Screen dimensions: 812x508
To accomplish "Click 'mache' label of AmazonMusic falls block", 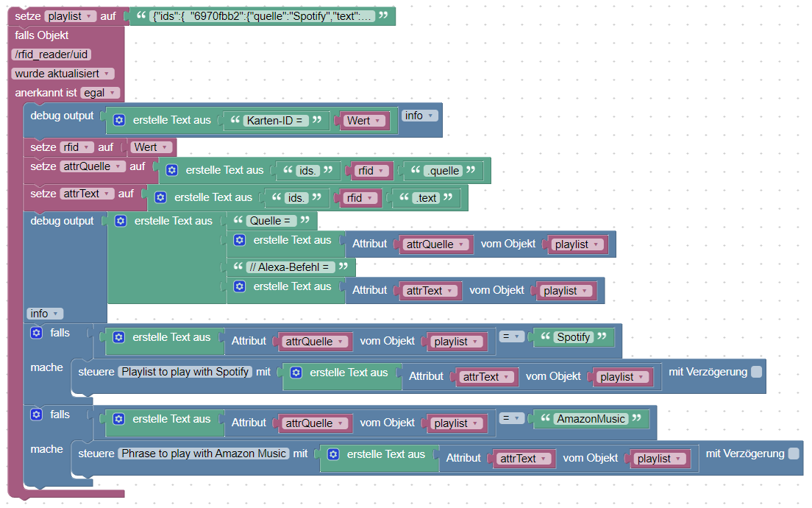I will pyautogui.click(x=46, y=449).
